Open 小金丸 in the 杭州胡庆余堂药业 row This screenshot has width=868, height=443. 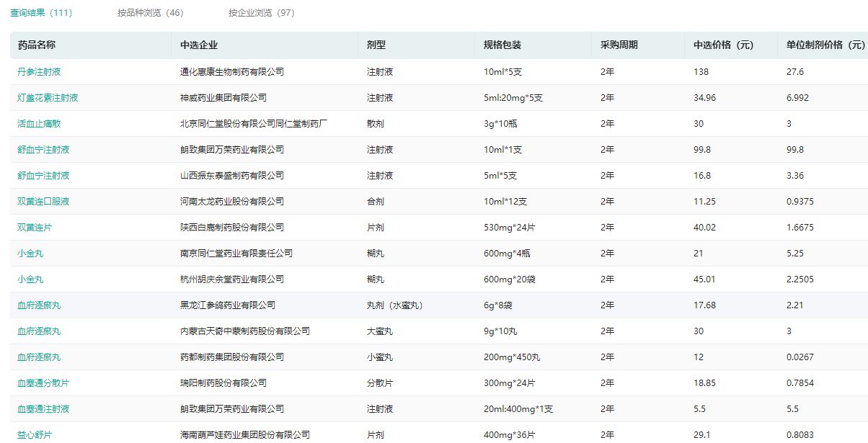pos(30,279)
